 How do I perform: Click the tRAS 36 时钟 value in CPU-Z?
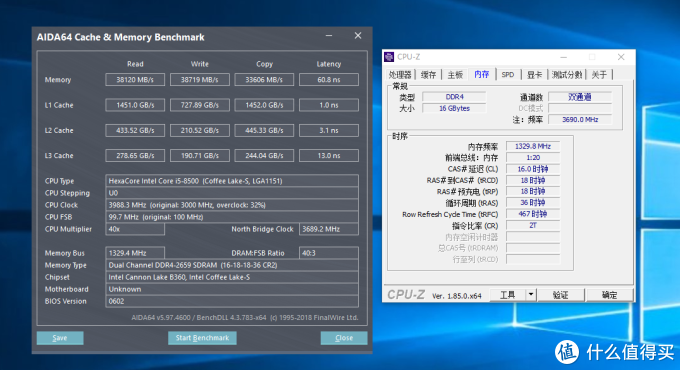533,203
